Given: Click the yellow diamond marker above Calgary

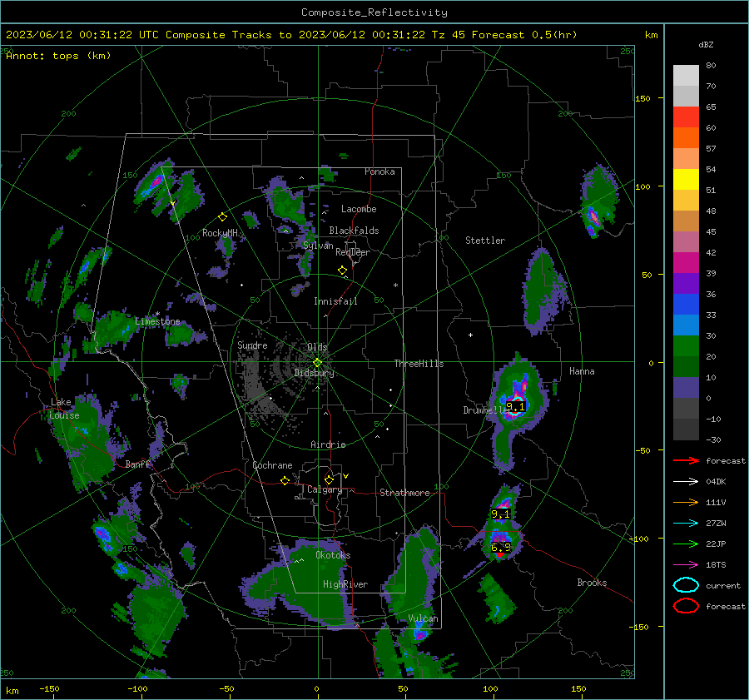Looking at the screenshot, I should 329,479.
